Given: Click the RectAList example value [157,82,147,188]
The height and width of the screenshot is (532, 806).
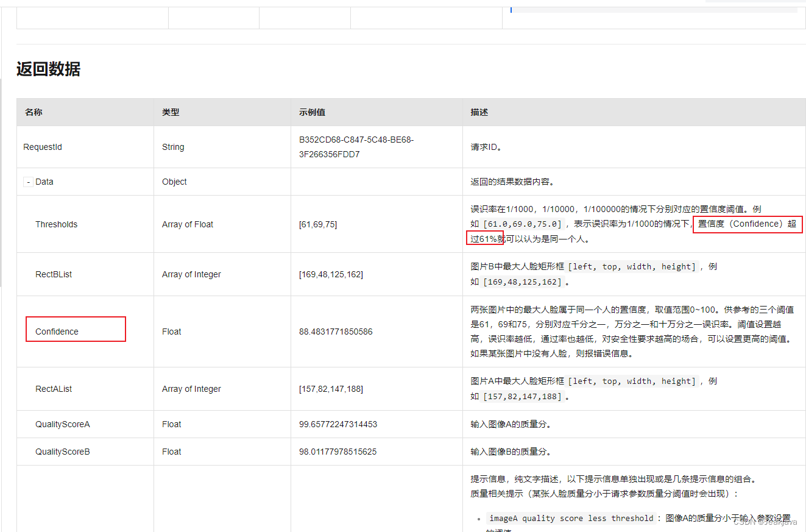Looking at the screenshot, I should (331, 389).
